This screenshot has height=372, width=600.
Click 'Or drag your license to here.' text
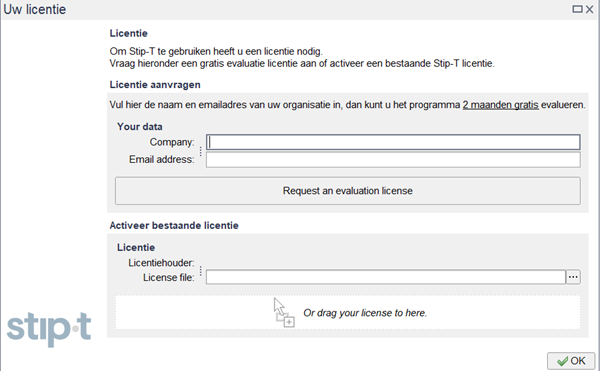tap(365, 313)
